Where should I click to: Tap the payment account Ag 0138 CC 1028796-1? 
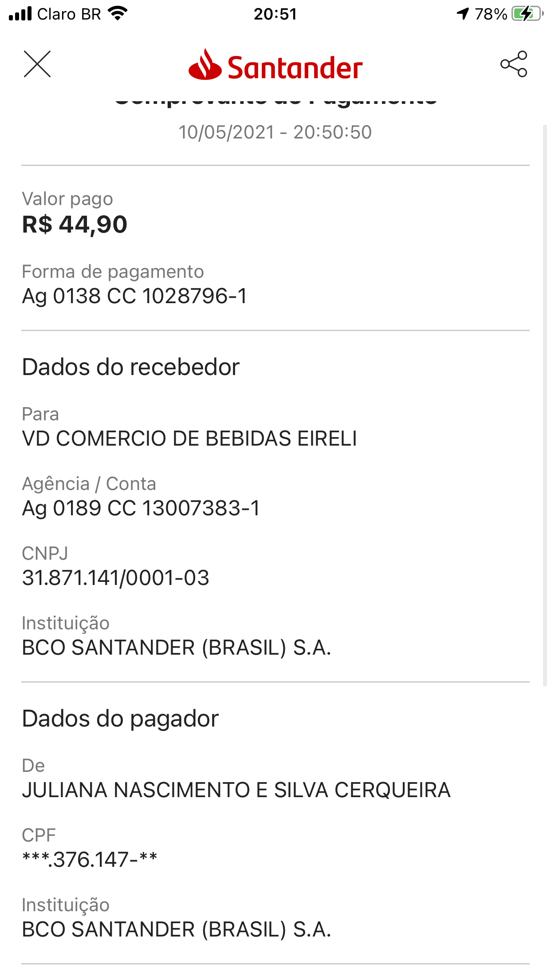(x=134, y=296)
